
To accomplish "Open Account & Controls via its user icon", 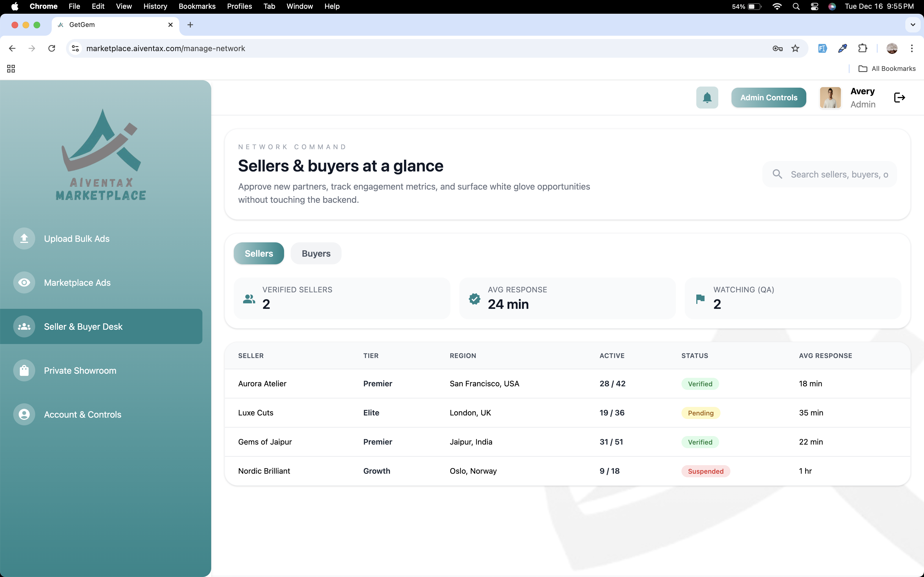I will 24,414.
